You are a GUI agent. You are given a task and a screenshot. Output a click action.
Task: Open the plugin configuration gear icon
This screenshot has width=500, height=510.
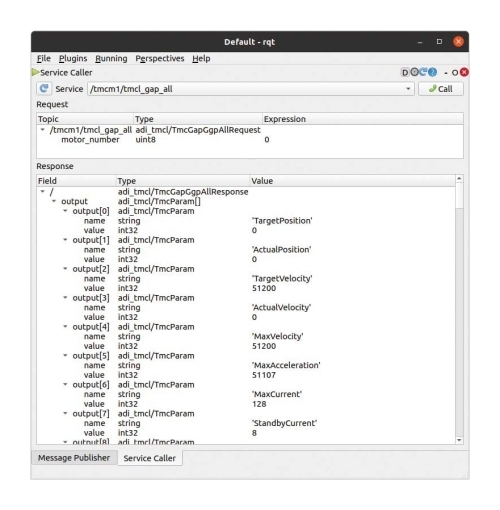414,72
